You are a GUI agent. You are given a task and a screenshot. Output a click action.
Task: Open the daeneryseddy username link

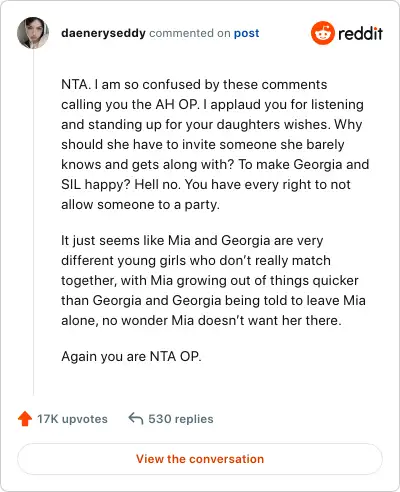tap(103, 33)
